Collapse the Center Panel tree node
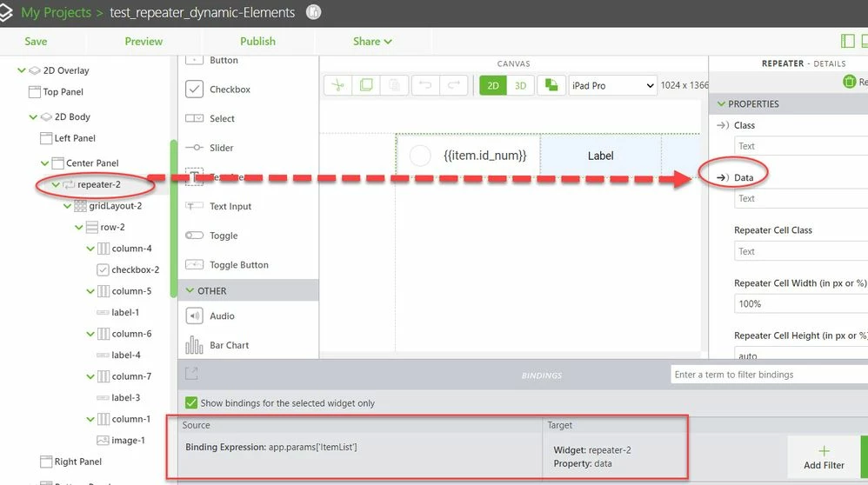 (x=45, y=163)
